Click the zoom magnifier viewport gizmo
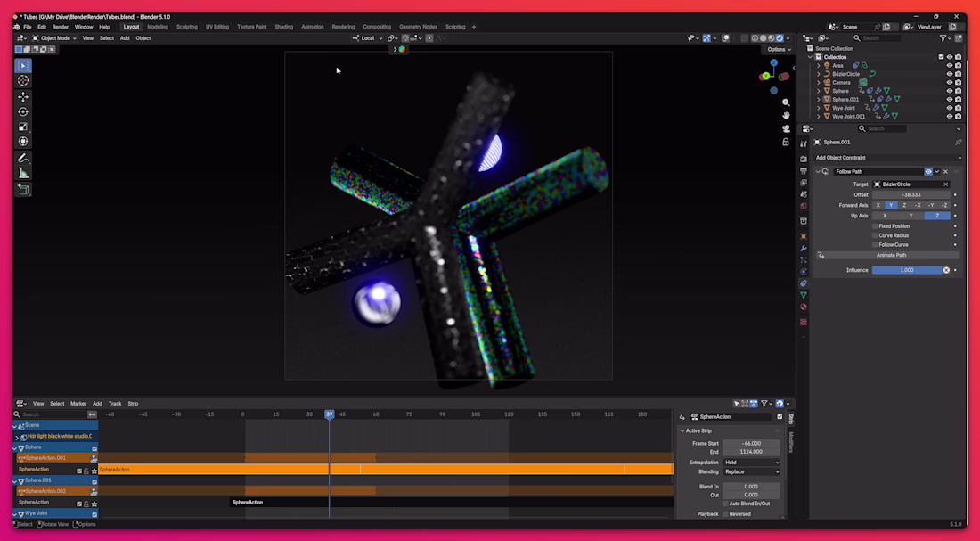980x541 pixels. (786, 103)
